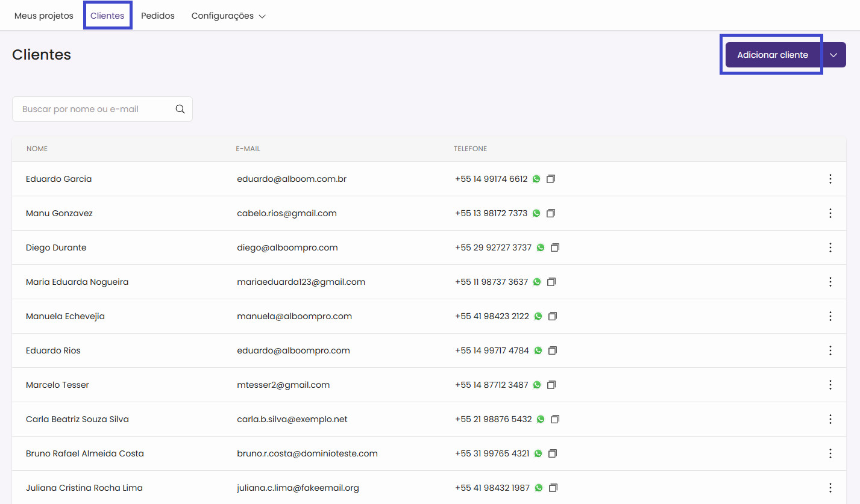Screen dimensions: 860x504
Task: Go to Meus projetos tab
Action: 44,16
